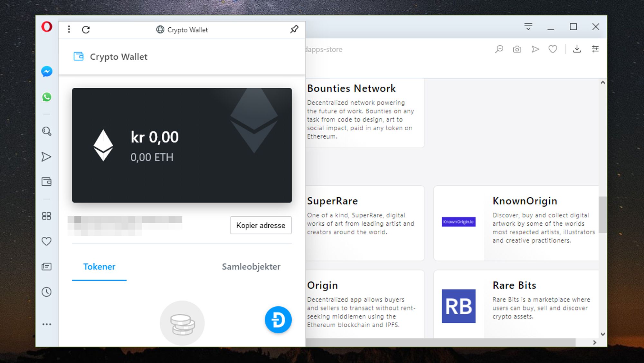This screenshot has width=644, height=363.
Task: Pin the Crypto Wallet panel
Action: pos(294,29)
